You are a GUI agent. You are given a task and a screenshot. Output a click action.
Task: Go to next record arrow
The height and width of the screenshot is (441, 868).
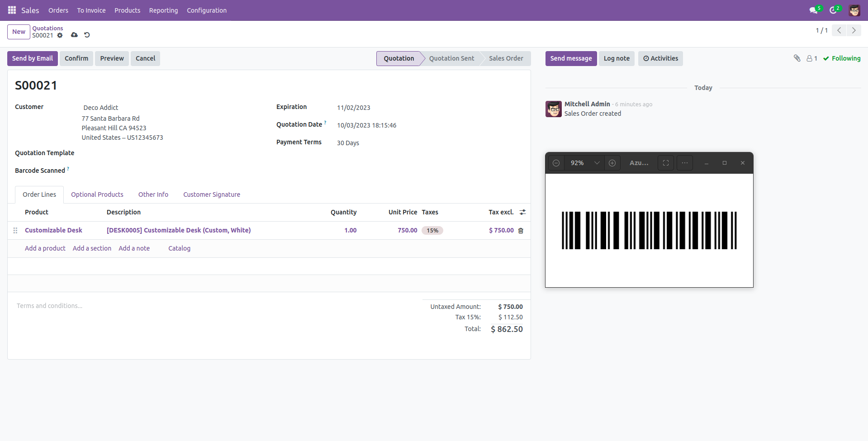pos(854,30)
